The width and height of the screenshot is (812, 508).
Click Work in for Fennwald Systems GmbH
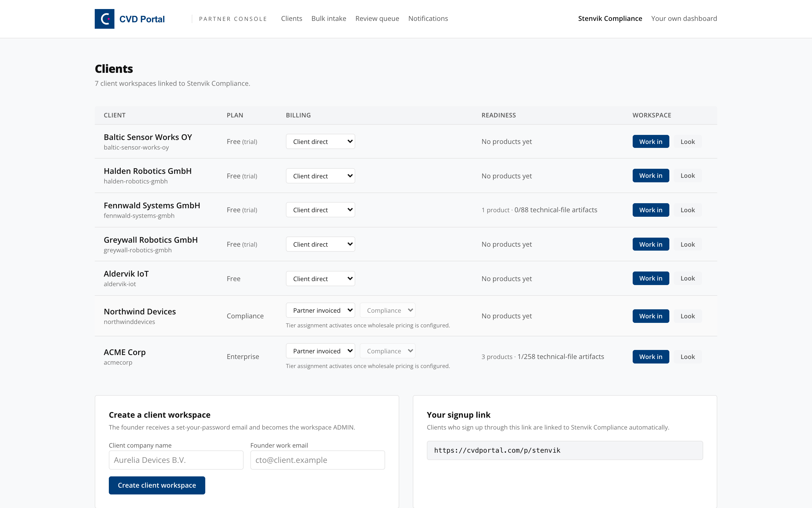tap(651, 210)
